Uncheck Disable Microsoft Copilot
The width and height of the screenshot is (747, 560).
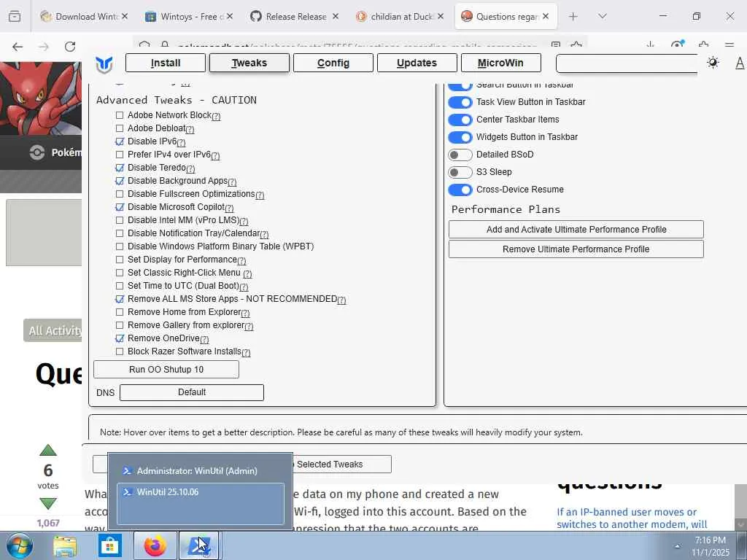120,207
